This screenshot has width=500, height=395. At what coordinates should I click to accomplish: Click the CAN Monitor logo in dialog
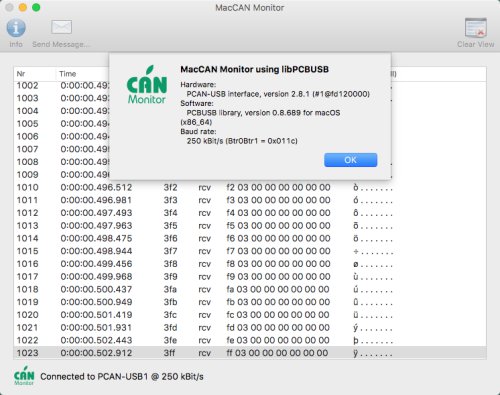147,85
